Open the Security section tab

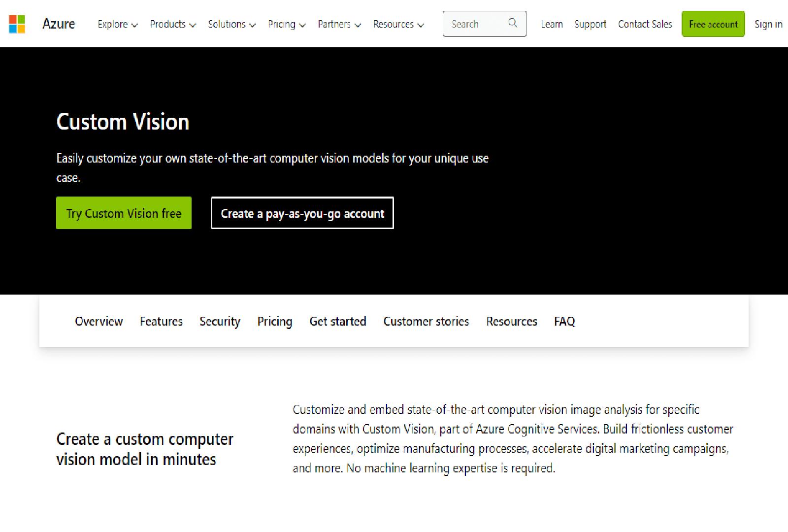click(220, 321)
